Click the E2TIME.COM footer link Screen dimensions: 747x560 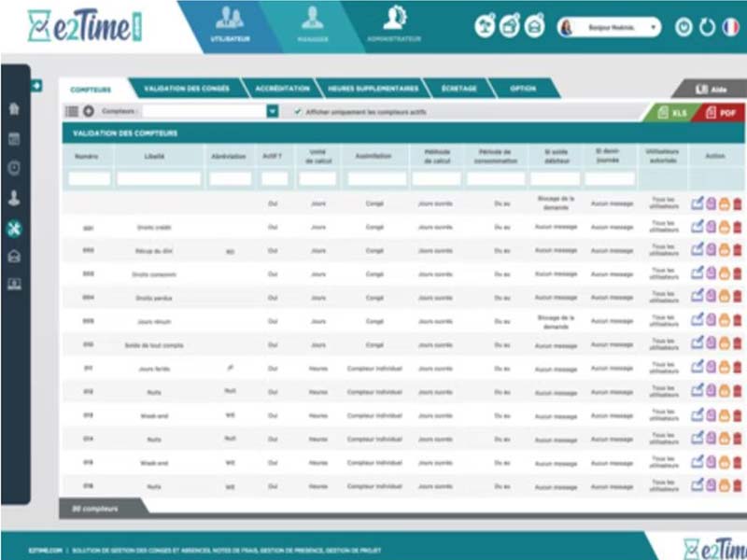(45, 551)
